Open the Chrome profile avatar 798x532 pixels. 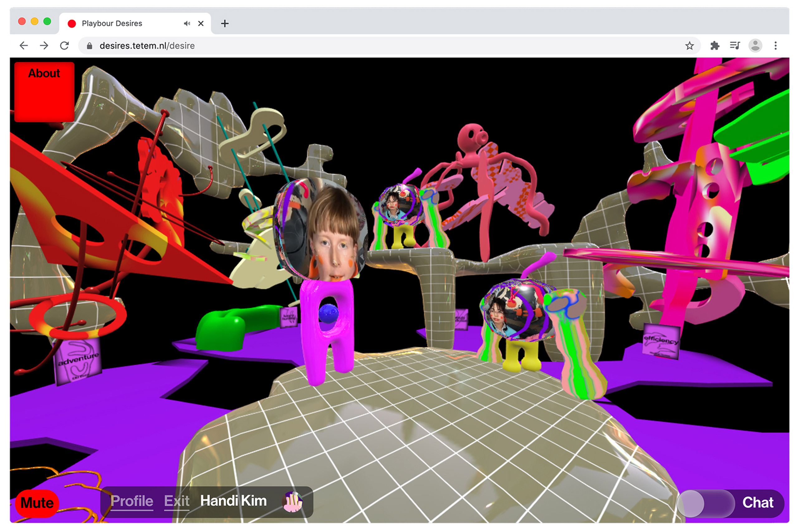point(755,46)
